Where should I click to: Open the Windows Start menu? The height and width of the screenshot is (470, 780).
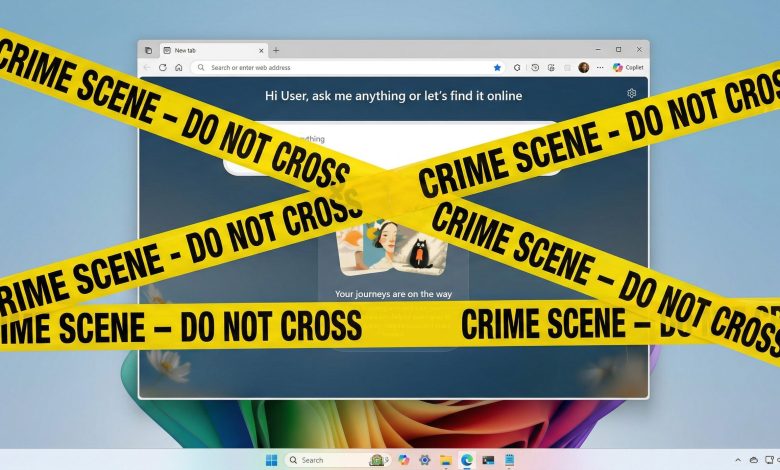(x=272, y=460)
